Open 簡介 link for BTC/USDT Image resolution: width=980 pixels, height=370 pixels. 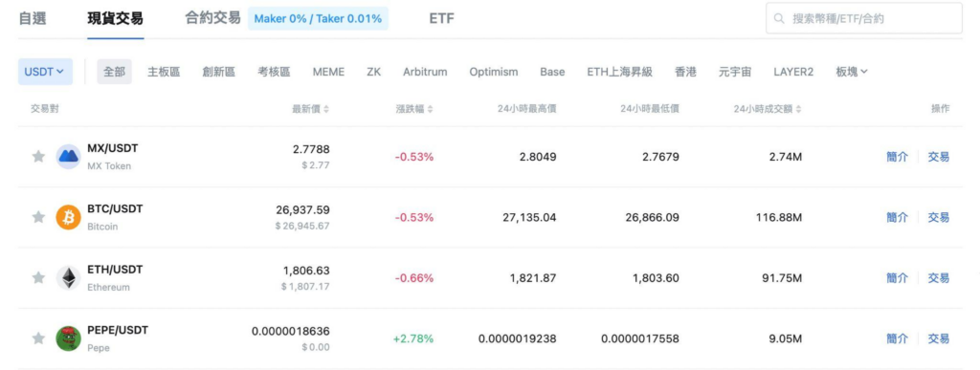click(x=897, y=217)
